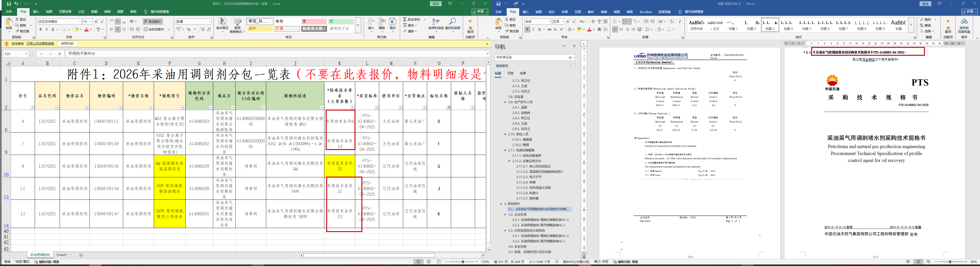The width and height of the screenshot is (980, 266).
Task: Apply subscript formatting in Word
Action: [555, 29]
